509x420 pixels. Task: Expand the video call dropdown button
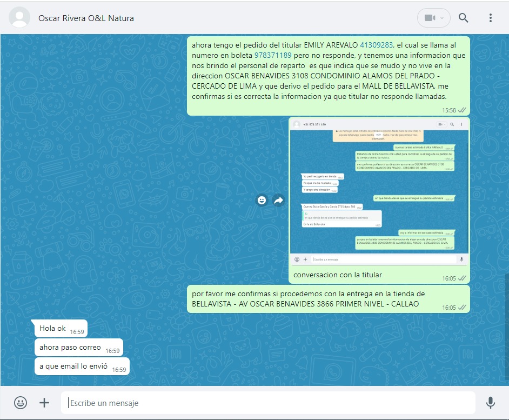433,18
